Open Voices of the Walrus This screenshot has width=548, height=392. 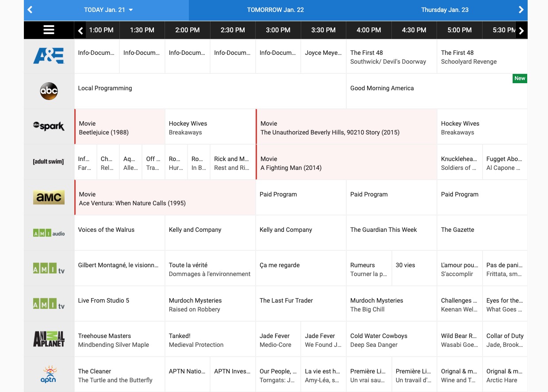(119, 233)
